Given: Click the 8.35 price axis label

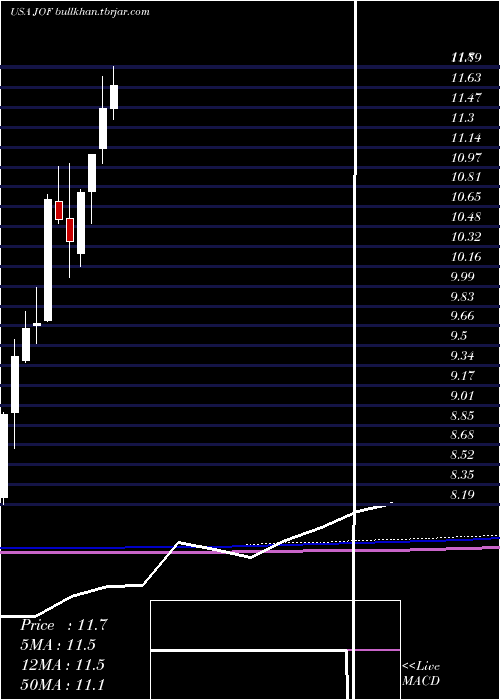Looking at the screenshot, I should pyautogui.click(x=462, y=475).
